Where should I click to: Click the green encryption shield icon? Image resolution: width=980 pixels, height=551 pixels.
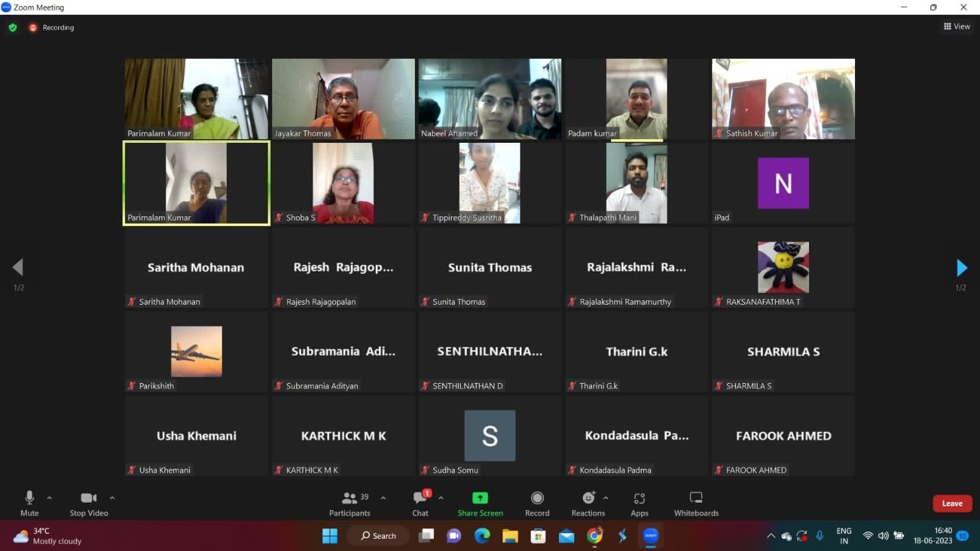coord(13,28)
